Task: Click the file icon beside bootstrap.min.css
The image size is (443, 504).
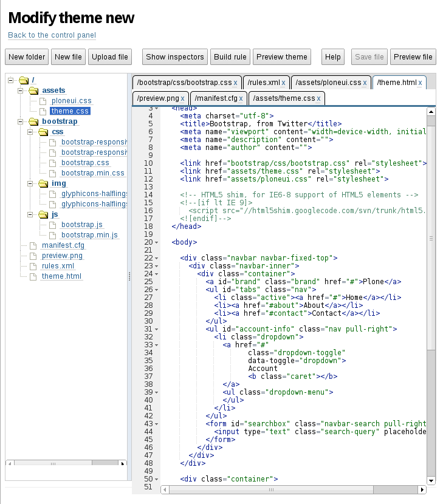Action: coord(52,173)
